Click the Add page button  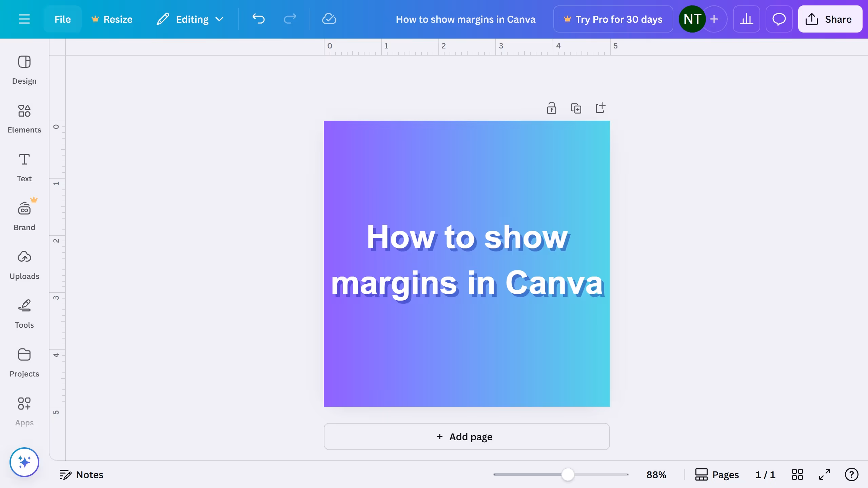pos(467,436)
